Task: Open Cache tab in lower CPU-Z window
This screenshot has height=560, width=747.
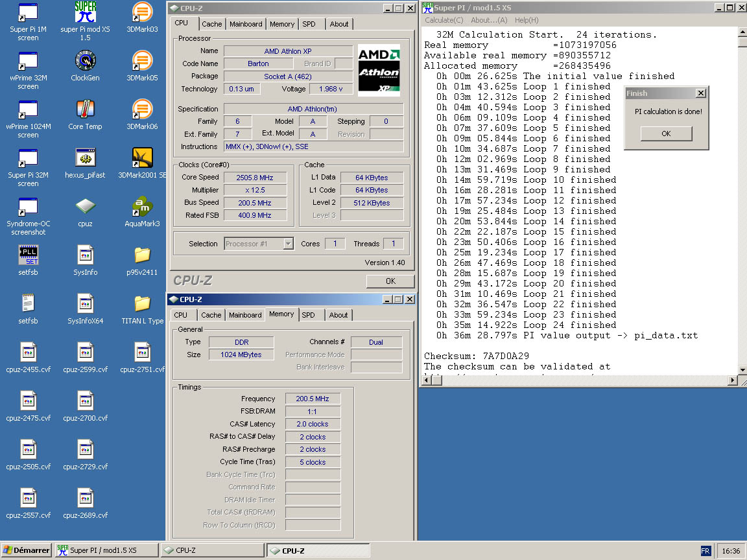Action: [211, 315]
